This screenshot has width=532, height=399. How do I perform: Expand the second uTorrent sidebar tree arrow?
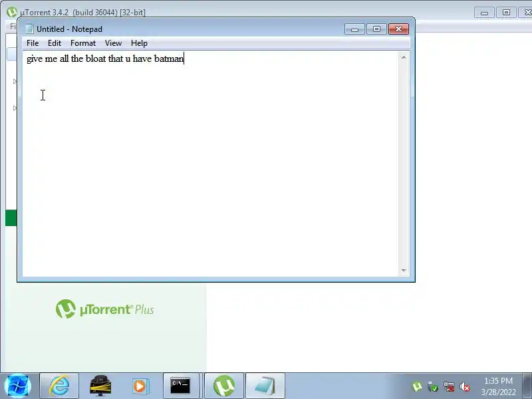(x=15, y=108)
